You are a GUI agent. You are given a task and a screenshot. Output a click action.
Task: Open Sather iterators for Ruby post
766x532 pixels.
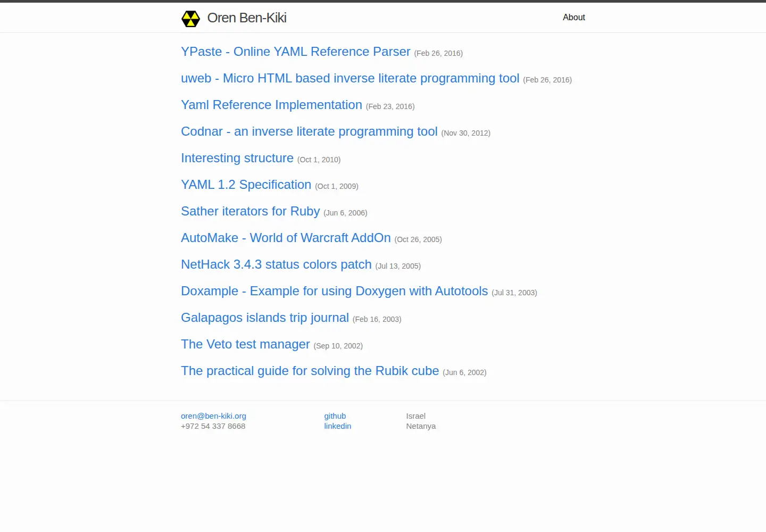click(x=251, y=211)
